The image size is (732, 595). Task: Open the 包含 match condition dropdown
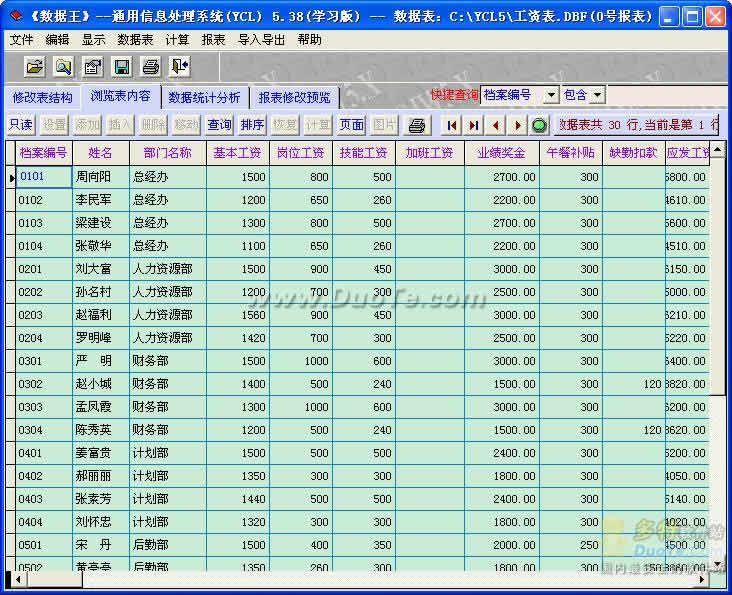tap(597, 95)
